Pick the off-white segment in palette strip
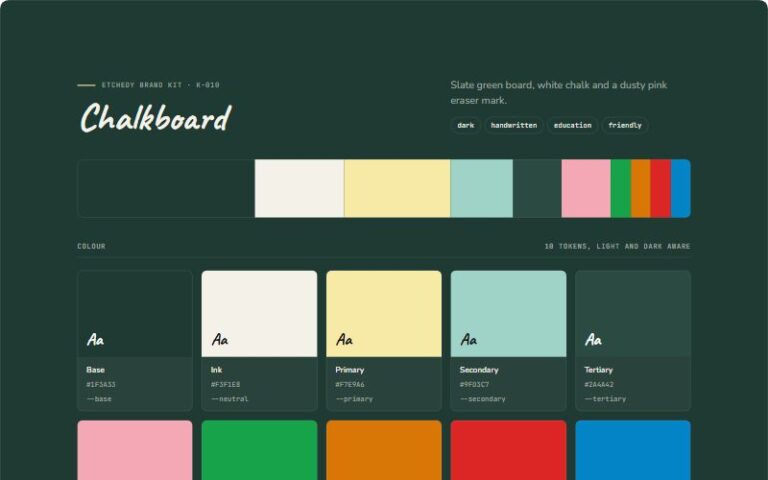 tap(299, 189)
